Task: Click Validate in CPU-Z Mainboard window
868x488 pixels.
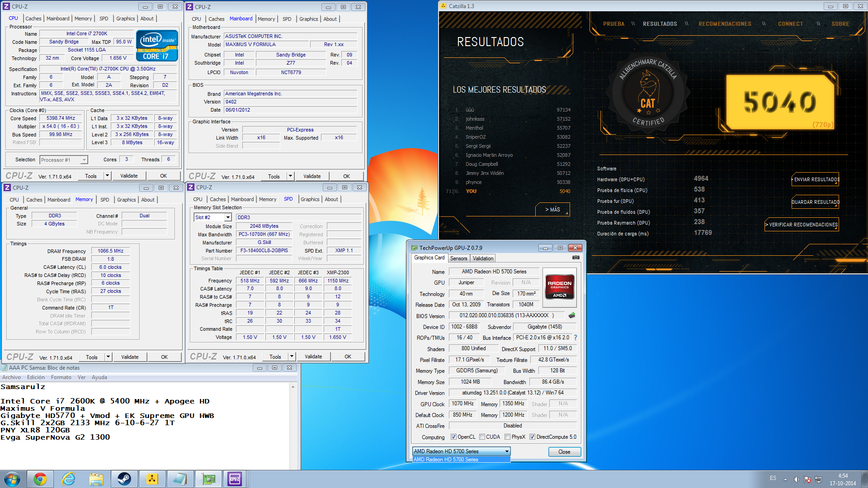Action: [312, 176]
